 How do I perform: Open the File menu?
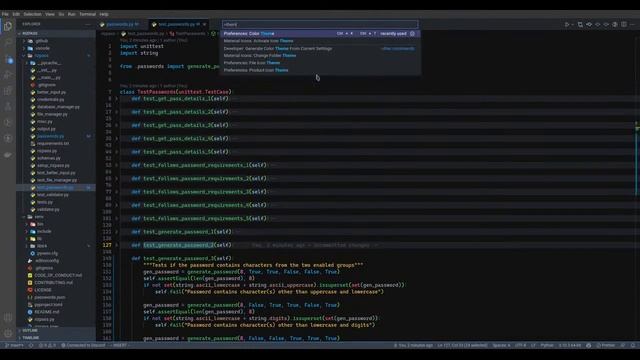click(5, 14)
